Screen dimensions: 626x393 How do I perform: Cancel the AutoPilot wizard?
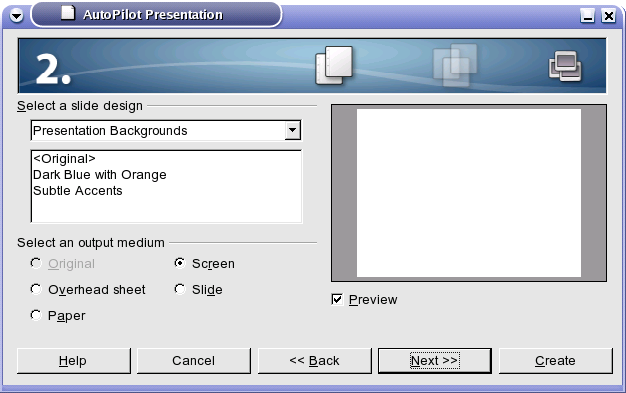tap(194, 361)
